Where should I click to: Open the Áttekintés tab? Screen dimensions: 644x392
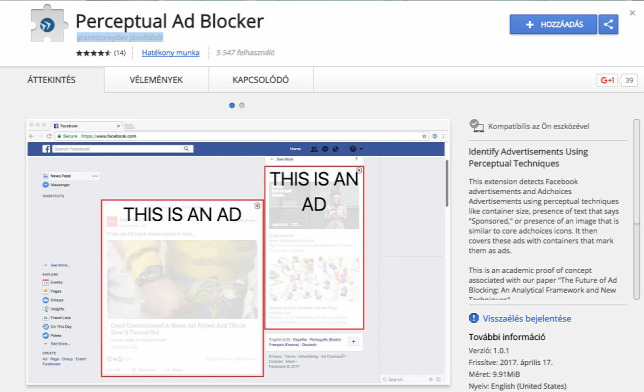click(x=52, y=80)
